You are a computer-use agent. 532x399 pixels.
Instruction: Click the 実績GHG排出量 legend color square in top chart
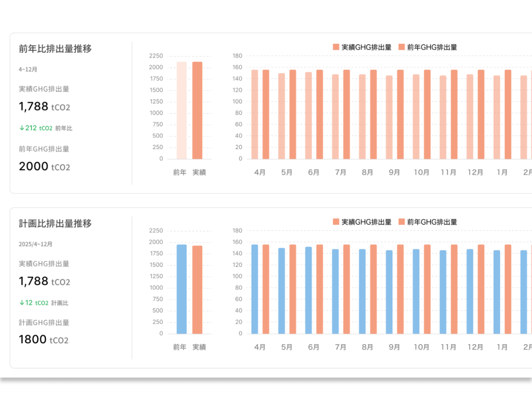click(x=335, y=47)
